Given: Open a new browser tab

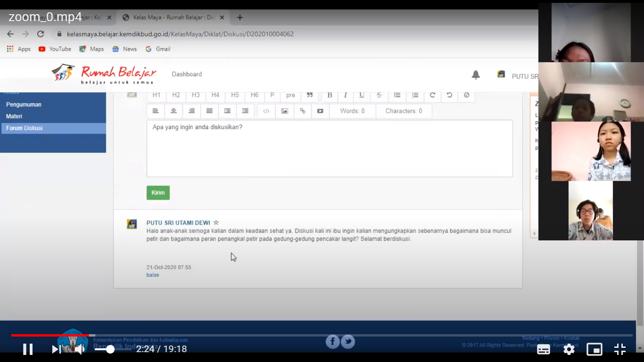Looking at the screenshot, I should (239, 17).
